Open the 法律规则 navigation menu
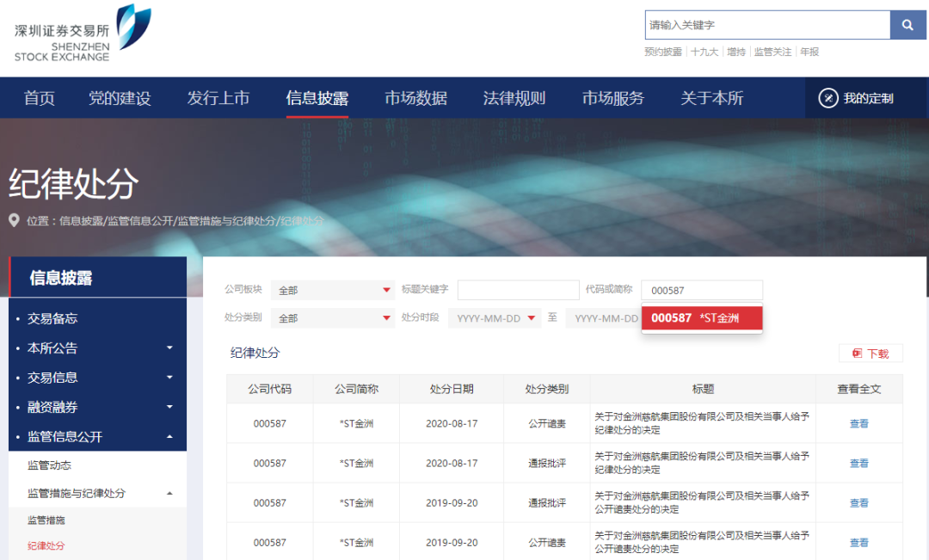Screen dimensions: 929x560 (x=514, y=99)
